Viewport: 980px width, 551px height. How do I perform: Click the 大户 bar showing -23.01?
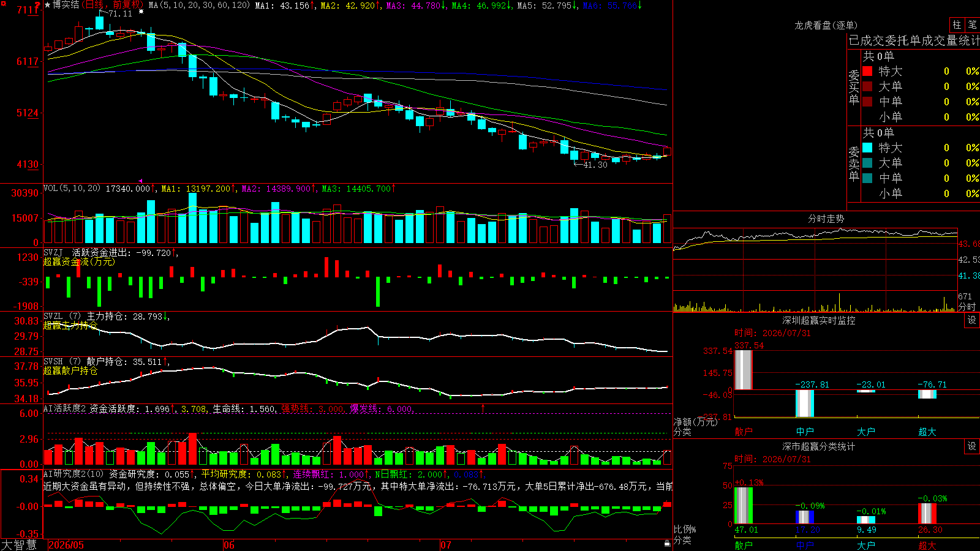coord(865,391)
